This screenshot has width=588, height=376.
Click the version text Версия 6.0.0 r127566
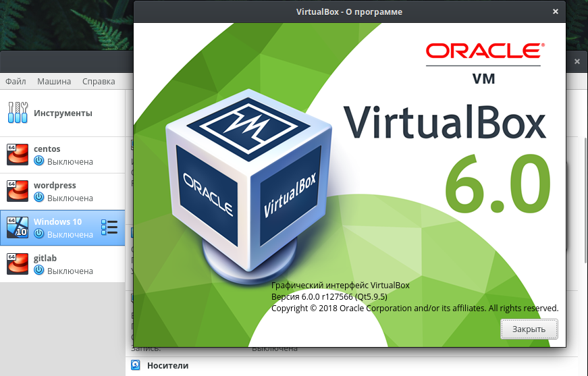pyautogui.click(x=329, y=297)
